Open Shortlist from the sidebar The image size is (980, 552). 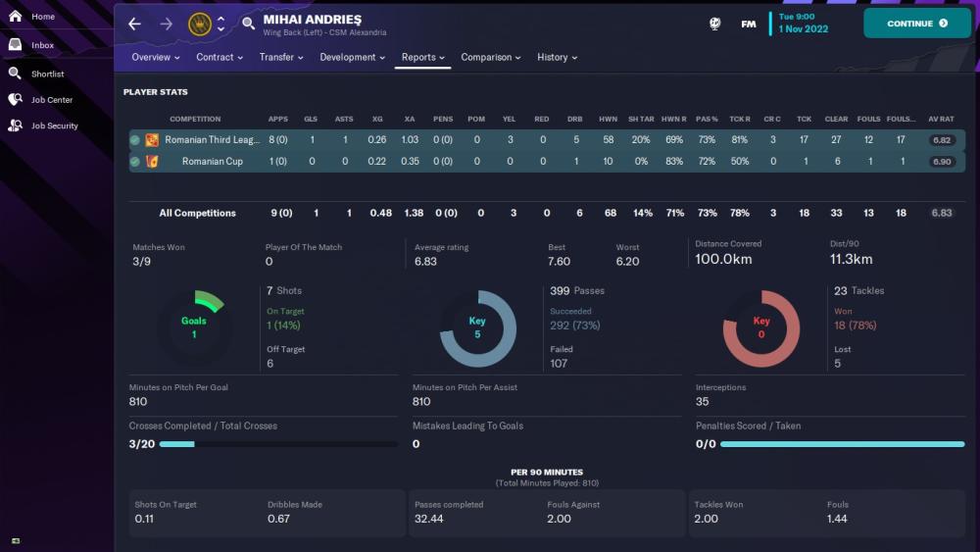pyautogui.click(x=48, y=74)
